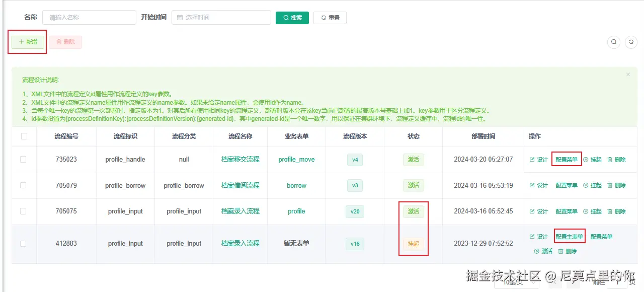Screen dimensions: 644x292
Task: Click 挂起 suspend icon for row 705079
Action: (x=592, y=185)
